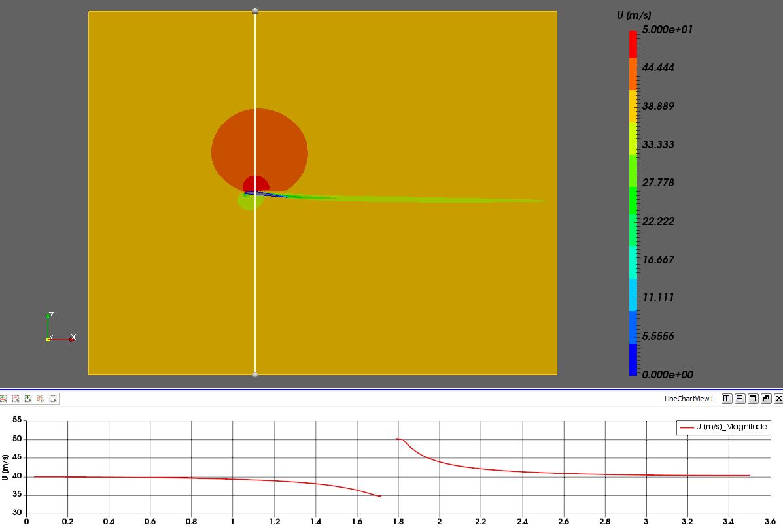Maximize the LineChartView1 view
783x532 pixels.
pos(754,399)
